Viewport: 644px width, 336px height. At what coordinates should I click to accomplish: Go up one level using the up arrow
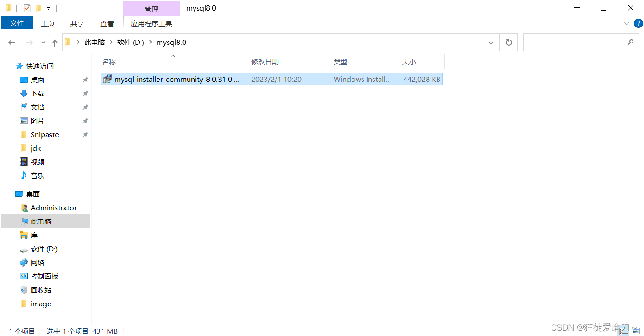54,42
